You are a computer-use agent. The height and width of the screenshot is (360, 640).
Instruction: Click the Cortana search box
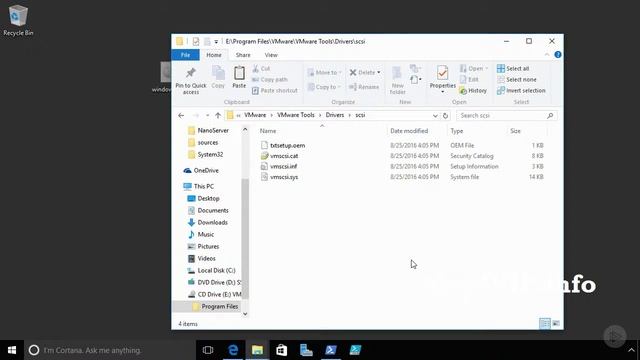(x=110, y=350)
